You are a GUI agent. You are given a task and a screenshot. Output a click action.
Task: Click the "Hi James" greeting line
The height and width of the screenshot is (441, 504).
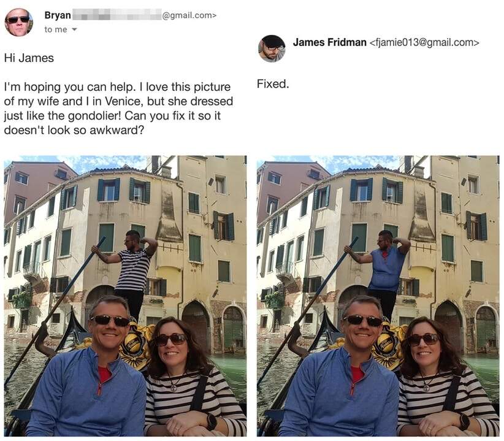29,58
